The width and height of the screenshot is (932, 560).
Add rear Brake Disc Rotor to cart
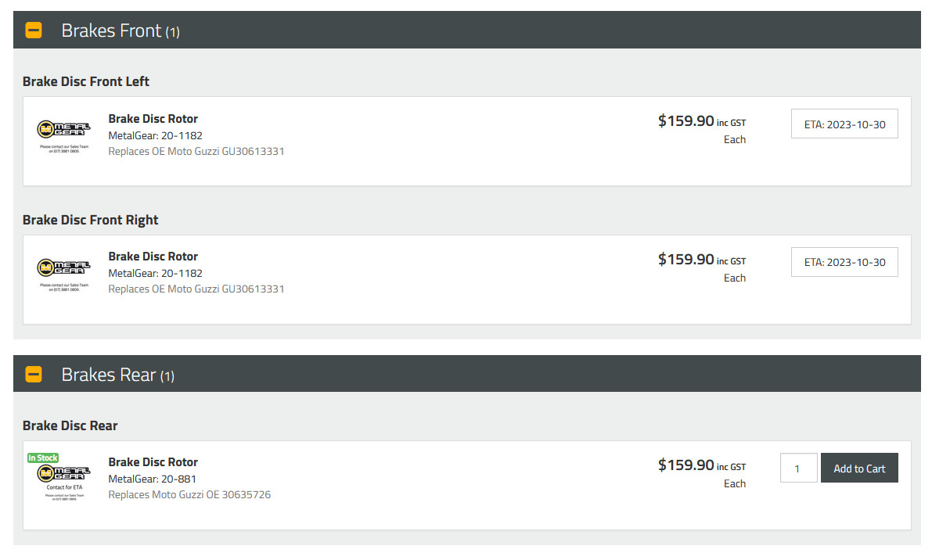[859, 468]
